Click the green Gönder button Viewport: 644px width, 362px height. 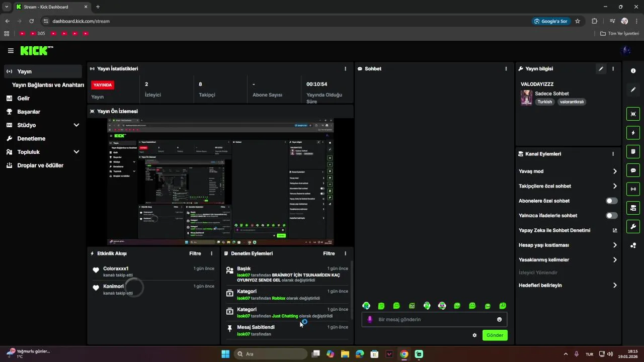[495, 335]
